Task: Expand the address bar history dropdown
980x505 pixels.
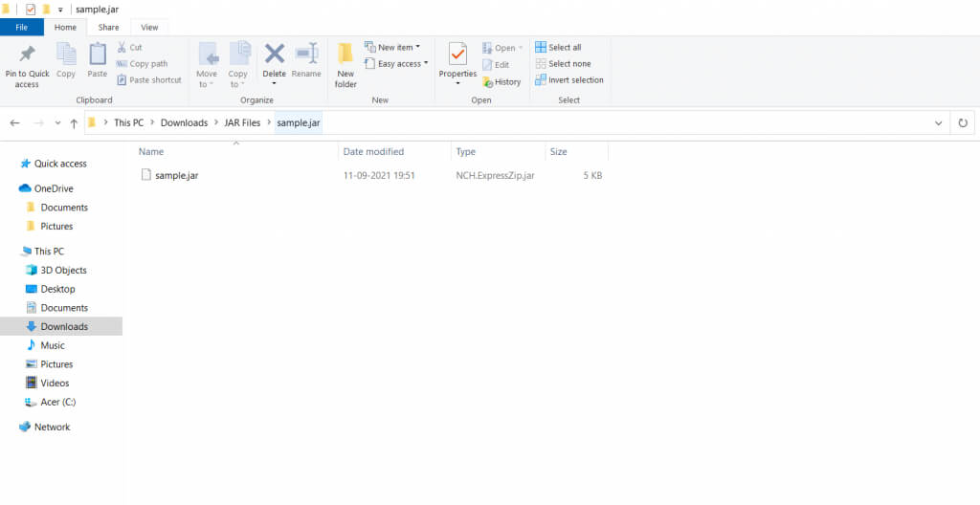Action: coord(938,123)
